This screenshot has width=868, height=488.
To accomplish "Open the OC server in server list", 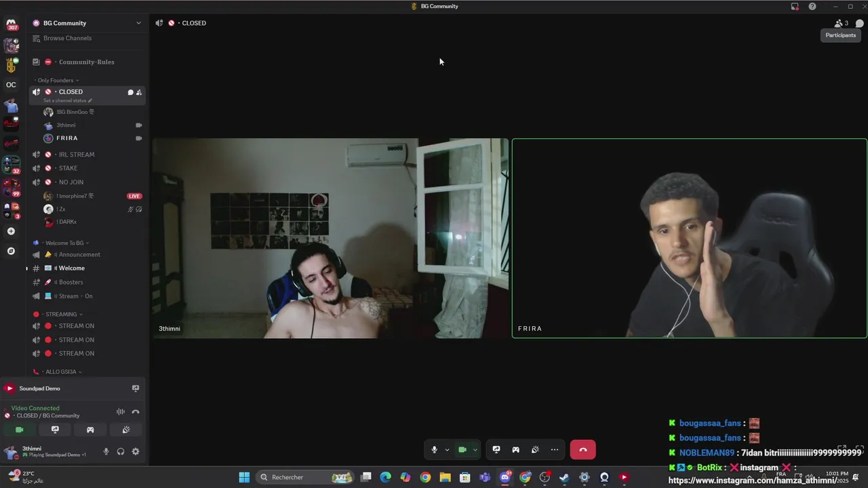I will (11, 85).
